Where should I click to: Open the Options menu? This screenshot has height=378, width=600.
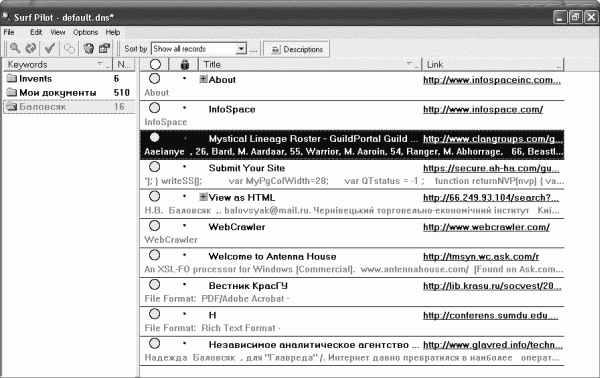click(x=85, y=33)
